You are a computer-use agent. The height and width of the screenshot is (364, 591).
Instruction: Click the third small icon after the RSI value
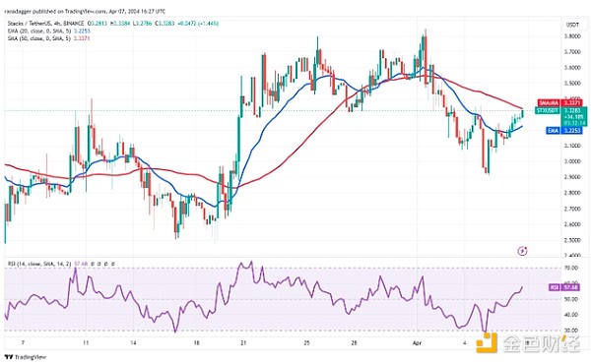pyautogui.click(x=106, y=265)
